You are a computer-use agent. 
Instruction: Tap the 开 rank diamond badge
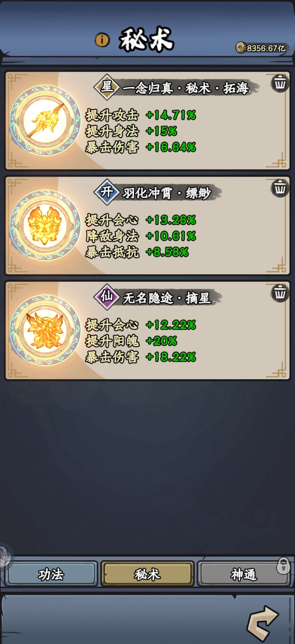pyautogui.click(x=107, y=192)
